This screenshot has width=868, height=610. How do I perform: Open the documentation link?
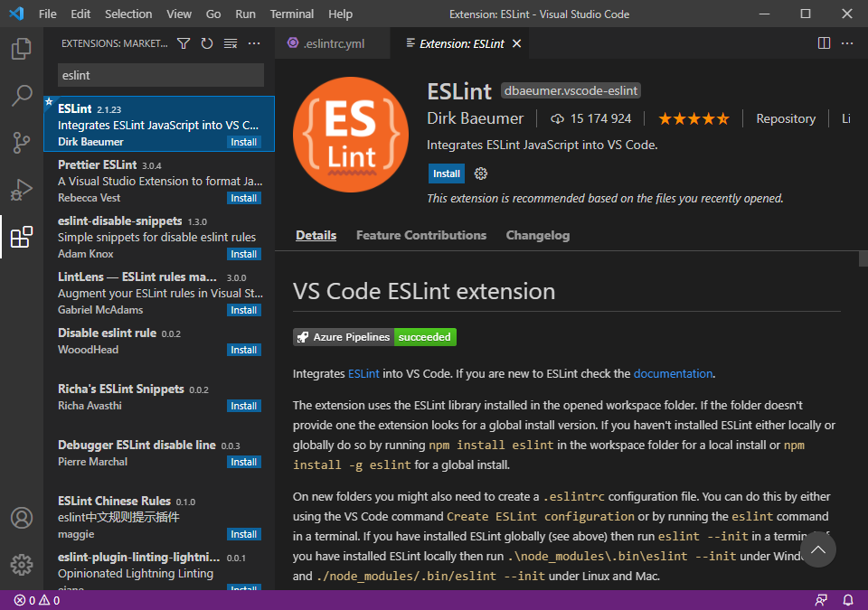(673, 373)
